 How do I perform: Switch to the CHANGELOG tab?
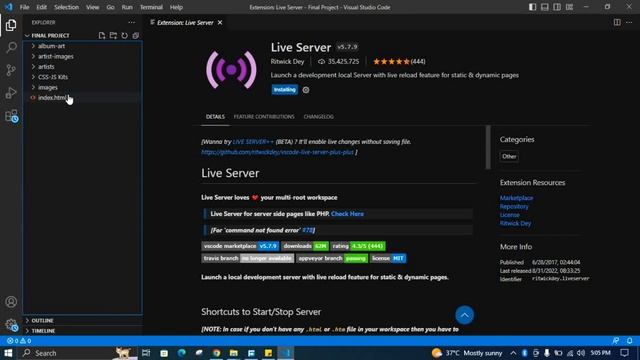(318, 117)
